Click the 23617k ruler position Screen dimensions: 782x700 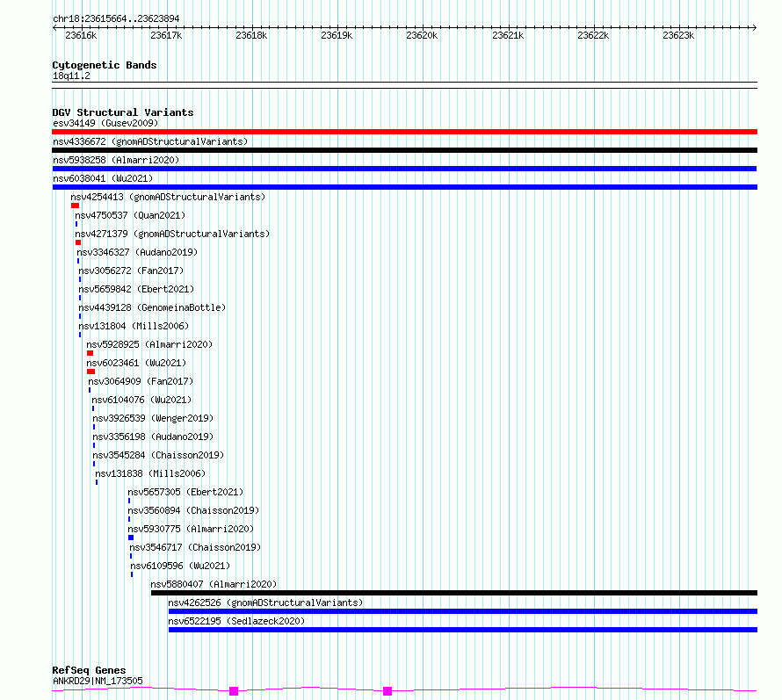click(x=166, y=35)
